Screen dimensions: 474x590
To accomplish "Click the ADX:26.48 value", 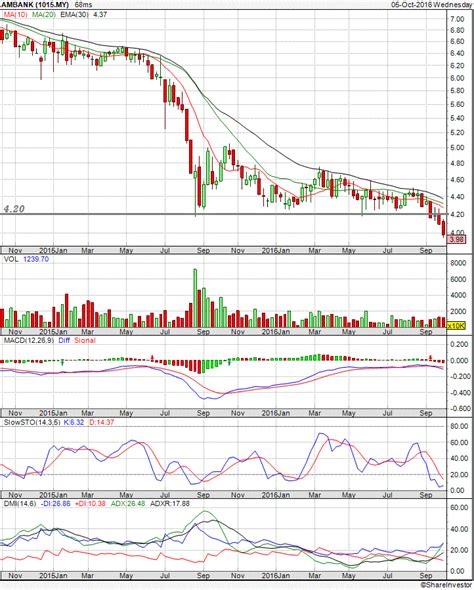I will 128,503.
